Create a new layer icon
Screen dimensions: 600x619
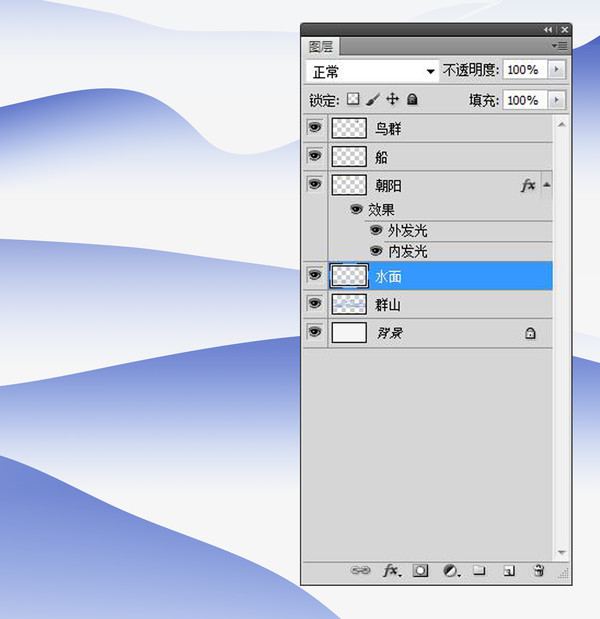509,570
